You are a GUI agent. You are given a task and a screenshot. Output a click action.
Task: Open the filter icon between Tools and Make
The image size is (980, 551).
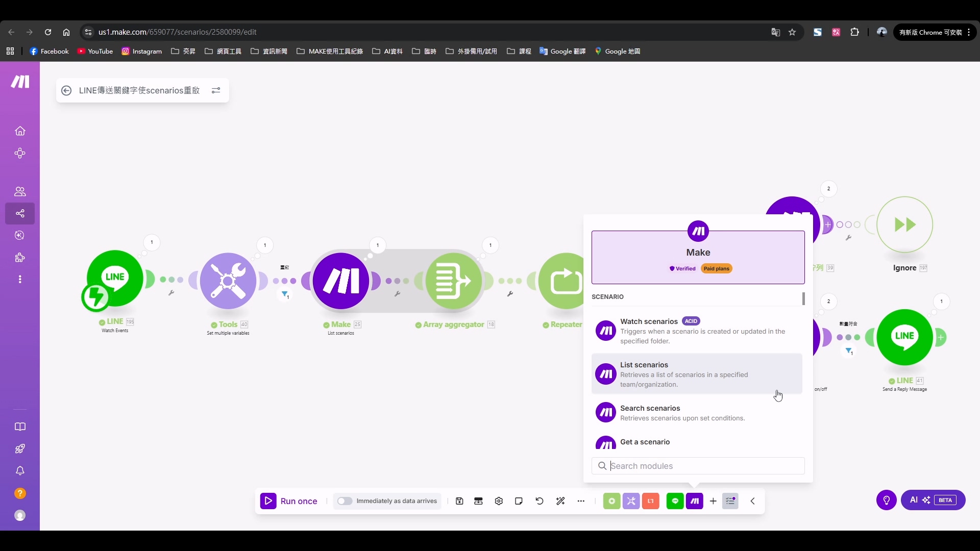(285, 294)
